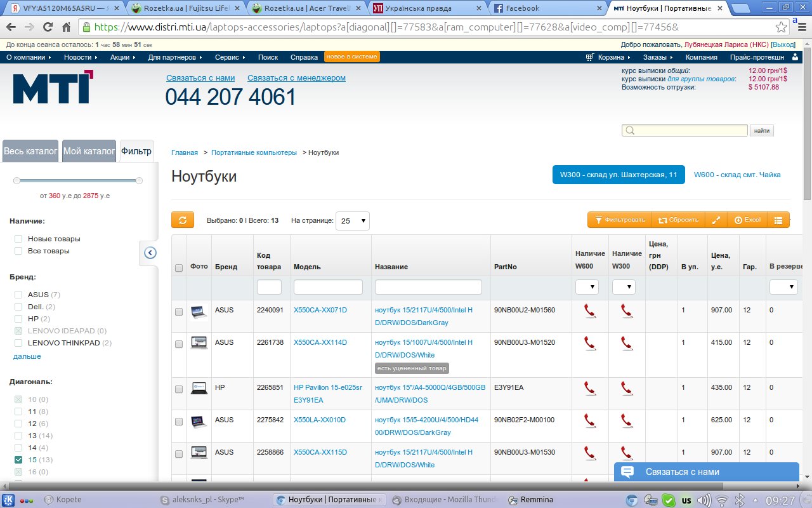
Task: Click right handle of price range slider
Action: pyautogui.click(x=140, y=180)
